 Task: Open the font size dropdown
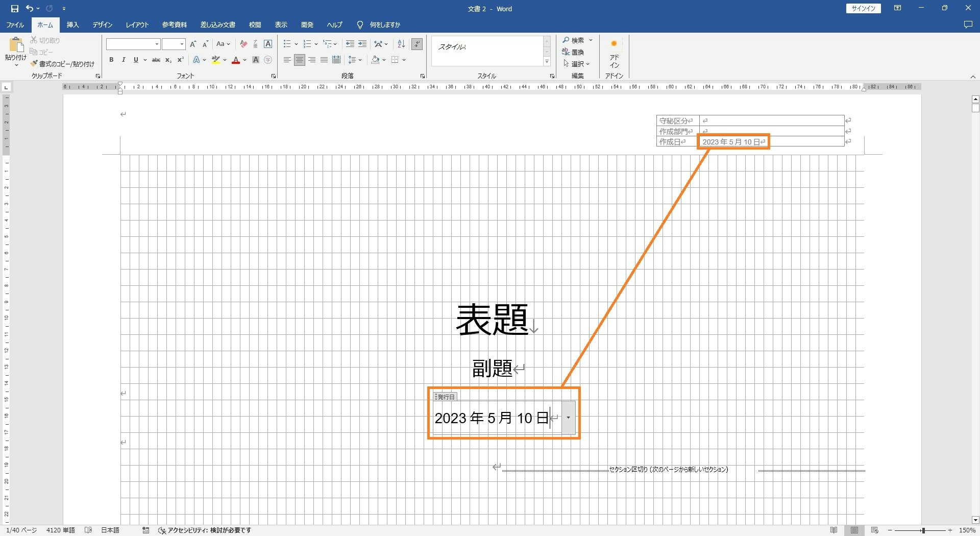tap(182, 44)
